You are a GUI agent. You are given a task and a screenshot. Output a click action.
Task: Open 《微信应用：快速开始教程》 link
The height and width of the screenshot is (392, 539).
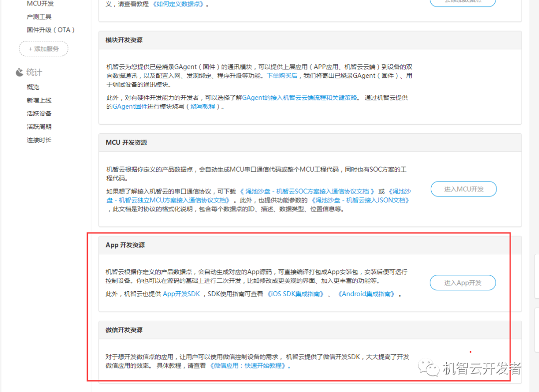(x=248, y=366)
